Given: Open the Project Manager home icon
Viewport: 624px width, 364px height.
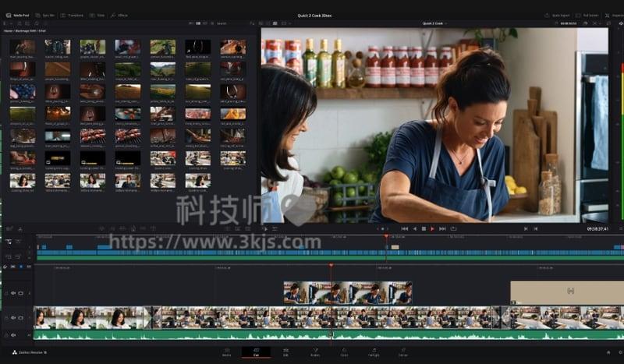Looking at the screenshot, I should (608, 352).
